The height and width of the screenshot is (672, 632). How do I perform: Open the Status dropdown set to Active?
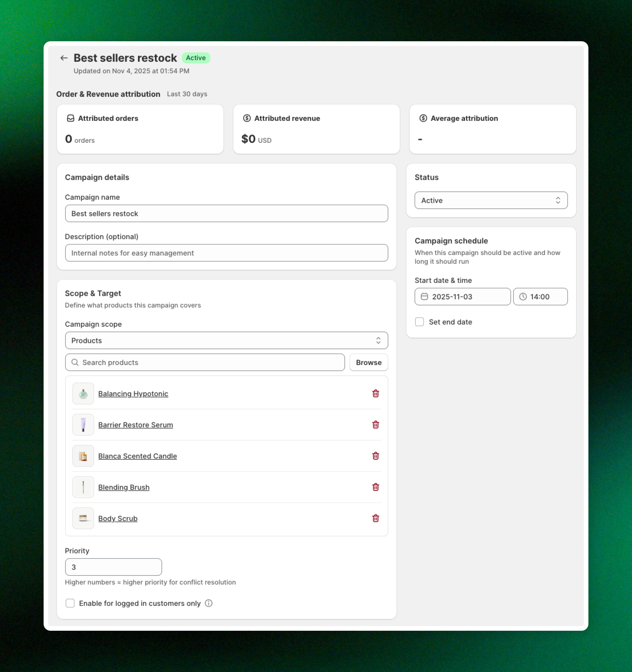coord(491,201)
